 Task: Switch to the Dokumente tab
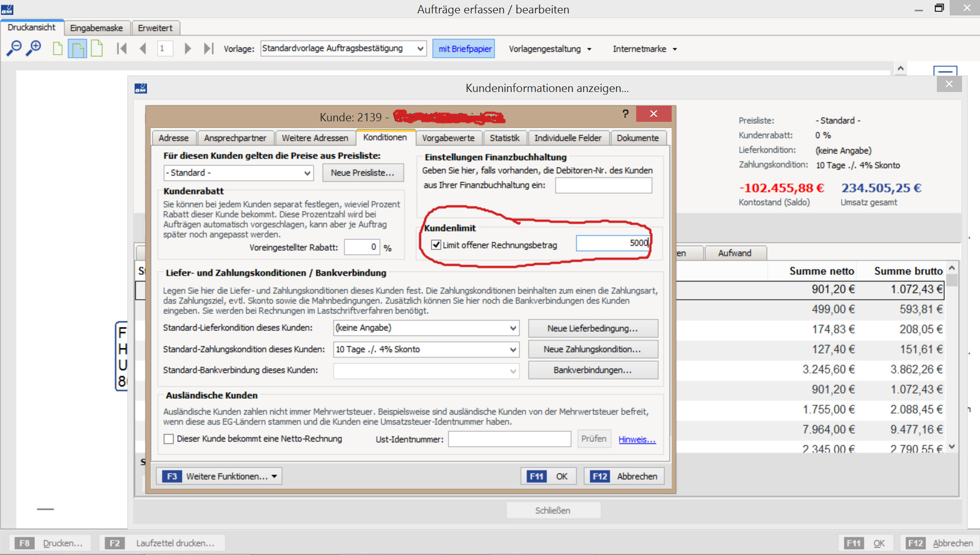[x=638, y=138]
